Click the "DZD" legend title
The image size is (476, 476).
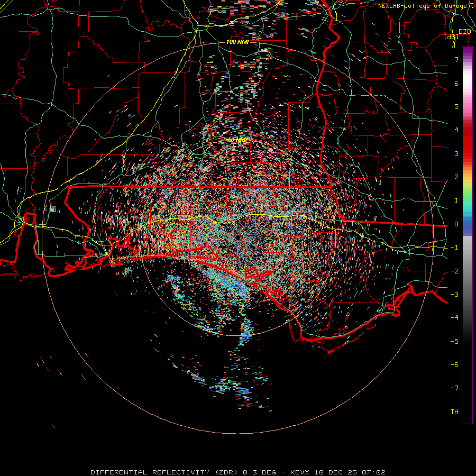point(465,32)
